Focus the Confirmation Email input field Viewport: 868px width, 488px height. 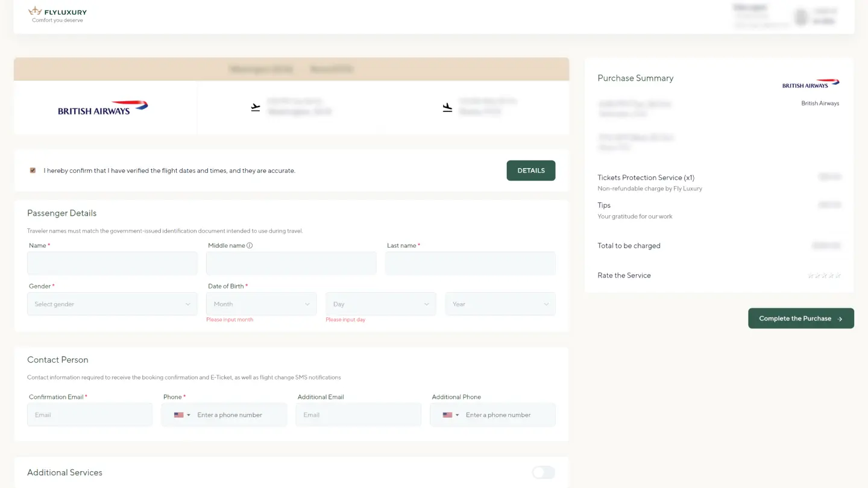tap(90, 415)
